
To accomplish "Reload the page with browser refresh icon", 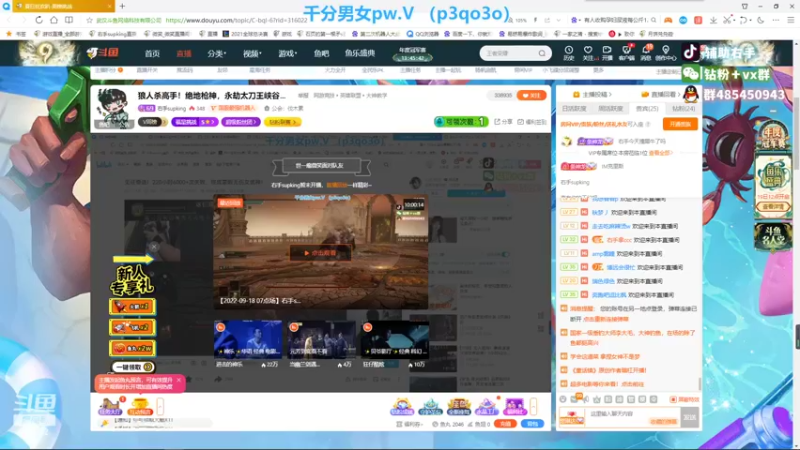I will pos(39,20).
